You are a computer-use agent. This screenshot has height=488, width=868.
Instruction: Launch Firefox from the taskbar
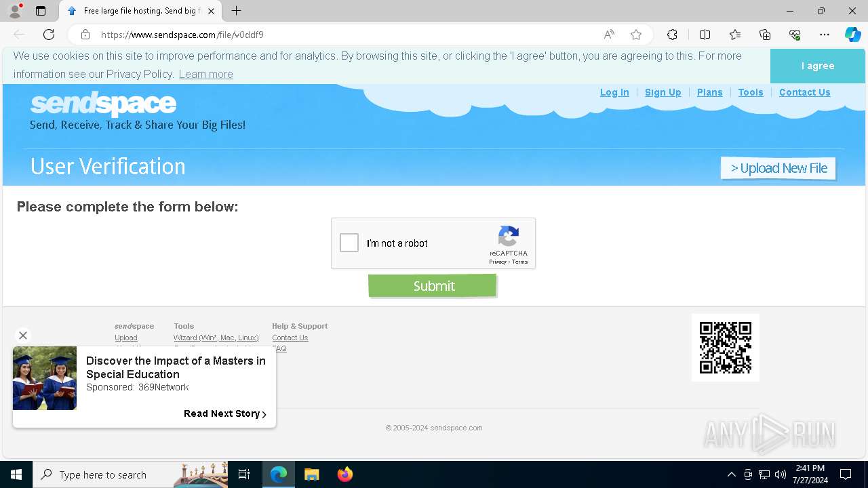[344, 474]
